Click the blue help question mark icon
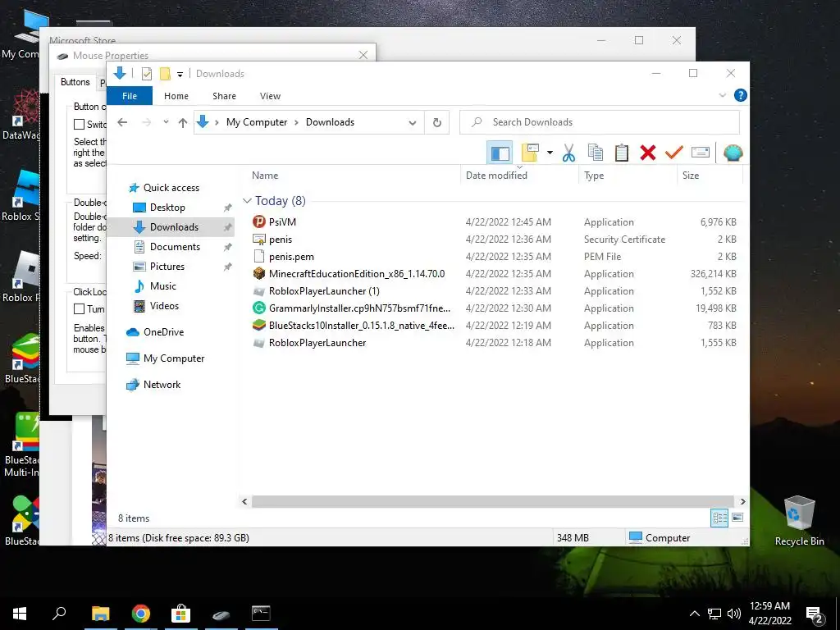840x630 pixels. click(x=741, y=95)
